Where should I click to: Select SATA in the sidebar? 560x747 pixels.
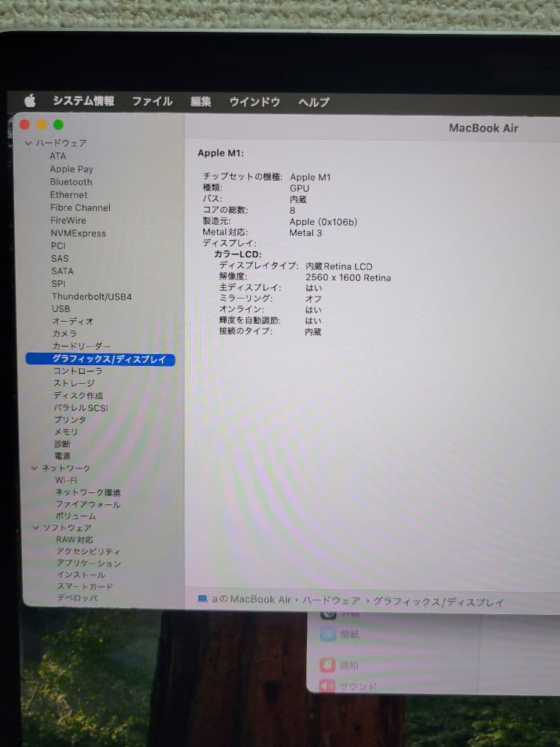[62, 271]
